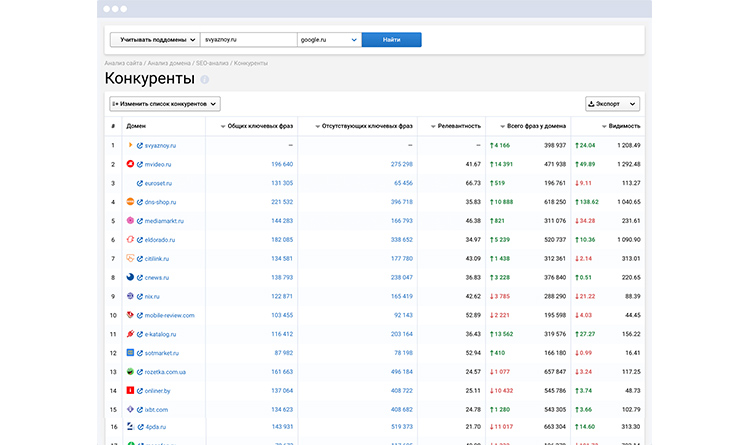Image resolution: width=750 pixels, height=445 pixels.
Task: Open external link icon for mobile-review.com
Action: tap(140, 316)
